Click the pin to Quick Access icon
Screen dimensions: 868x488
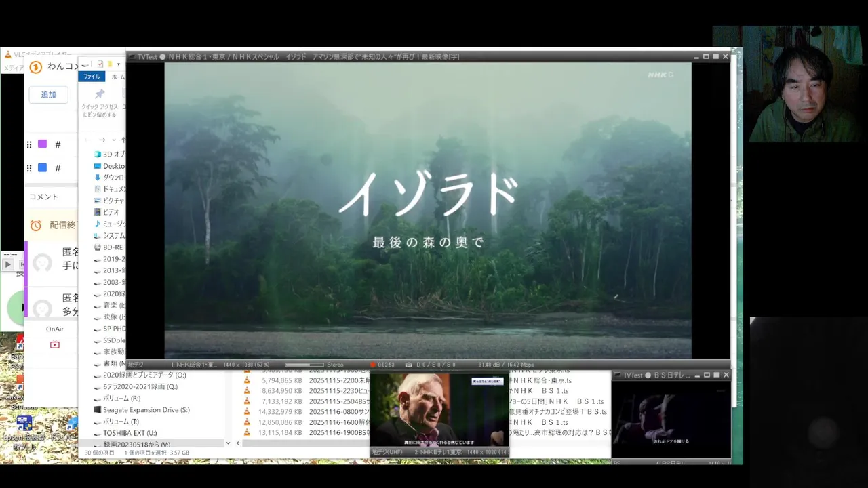[x=100, y=94]
